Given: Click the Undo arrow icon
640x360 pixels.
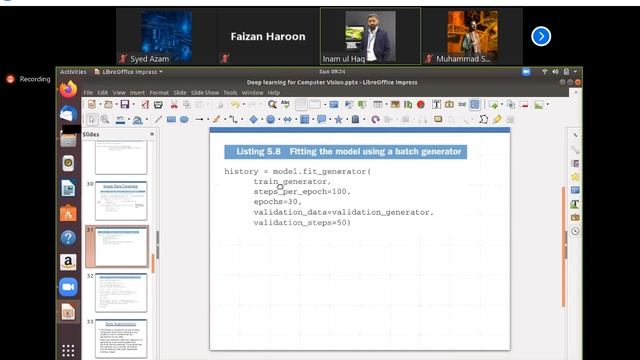Looking at the screenshot, I should tap(235, 105).
